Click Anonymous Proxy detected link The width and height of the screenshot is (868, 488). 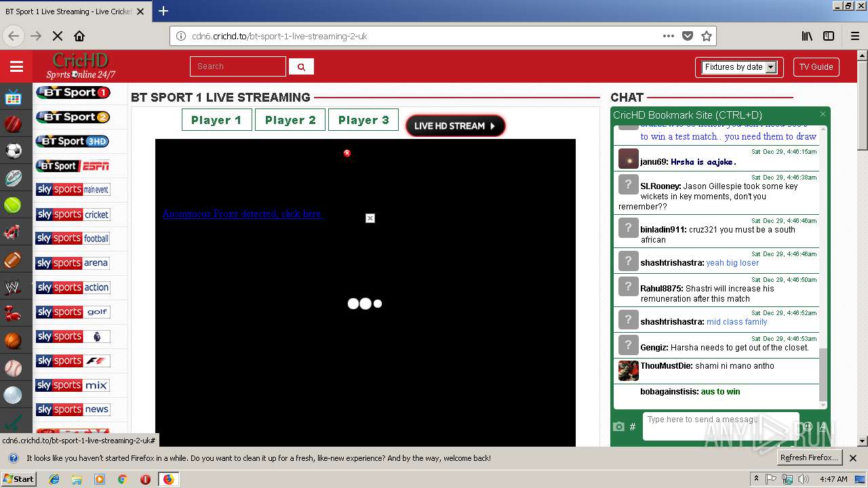coord(241,213)
